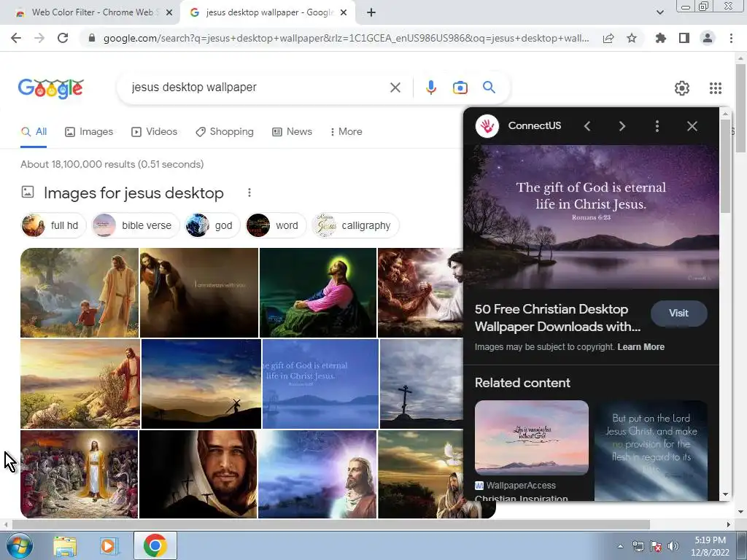This screenshot has width=747, height=560.
Task: Show next image in preview panel
Action: click(622, 126)
